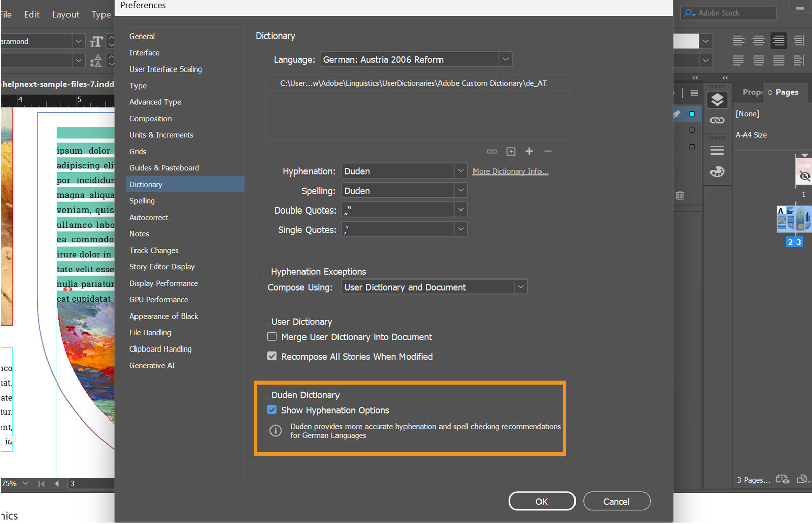The image size is (812, 524).
Task: Uncheck Recompose All Stories When Modified
Action: coord(272,356)
